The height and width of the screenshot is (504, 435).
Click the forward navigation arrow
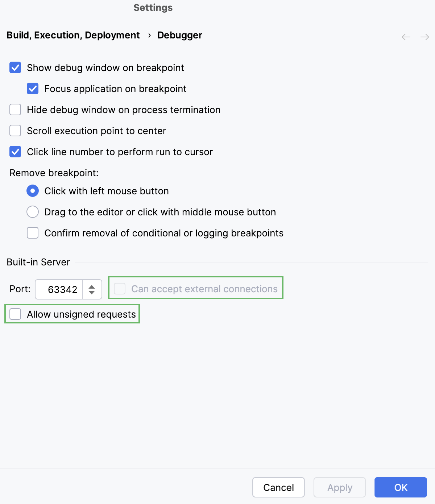[x=424, y=37]
